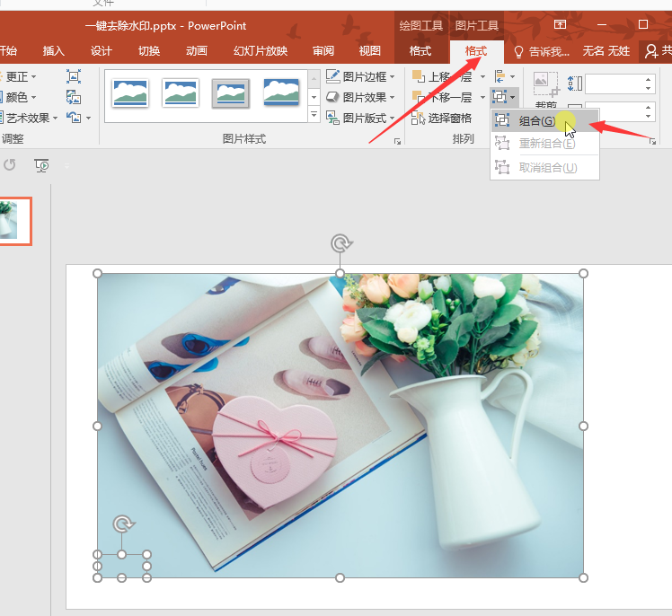Click the height input field
This screenshot has width=672, height=616.
pyautogui.click(x=614, y=84)
